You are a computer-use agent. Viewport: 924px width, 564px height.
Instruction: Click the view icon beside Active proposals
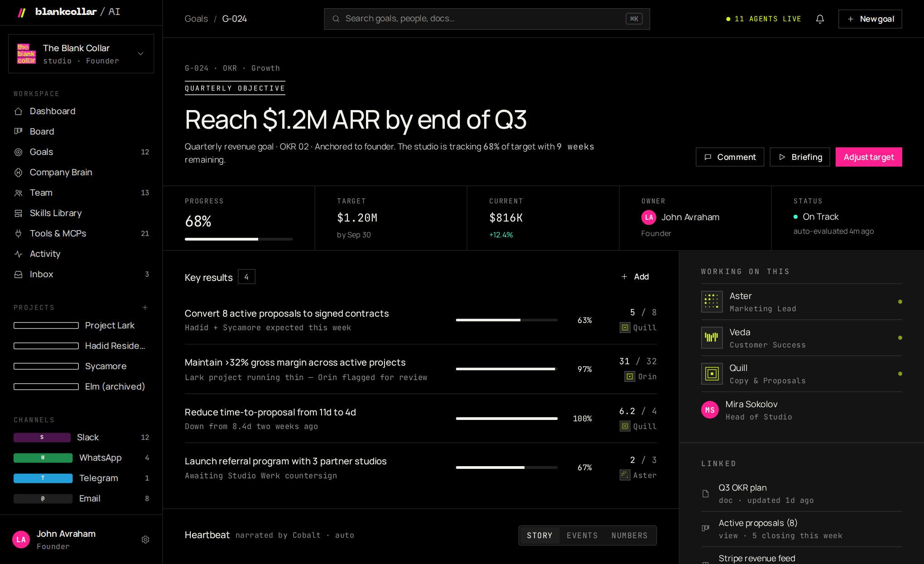pyautogui.click(x=705, y=528)
